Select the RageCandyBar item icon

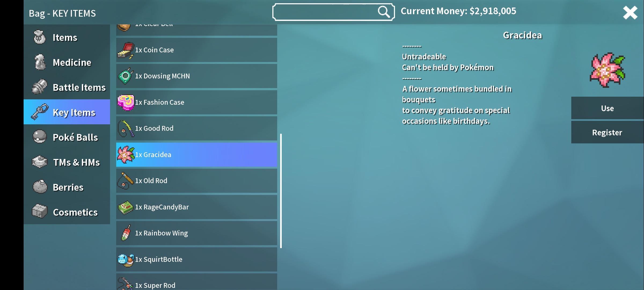coord(126,206)
